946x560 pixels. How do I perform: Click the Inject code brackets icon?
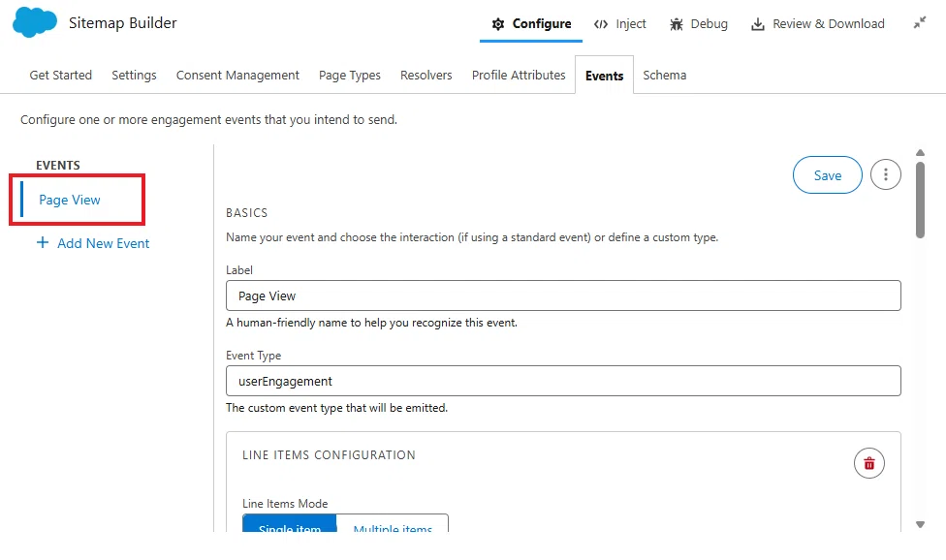click(600, 24)
